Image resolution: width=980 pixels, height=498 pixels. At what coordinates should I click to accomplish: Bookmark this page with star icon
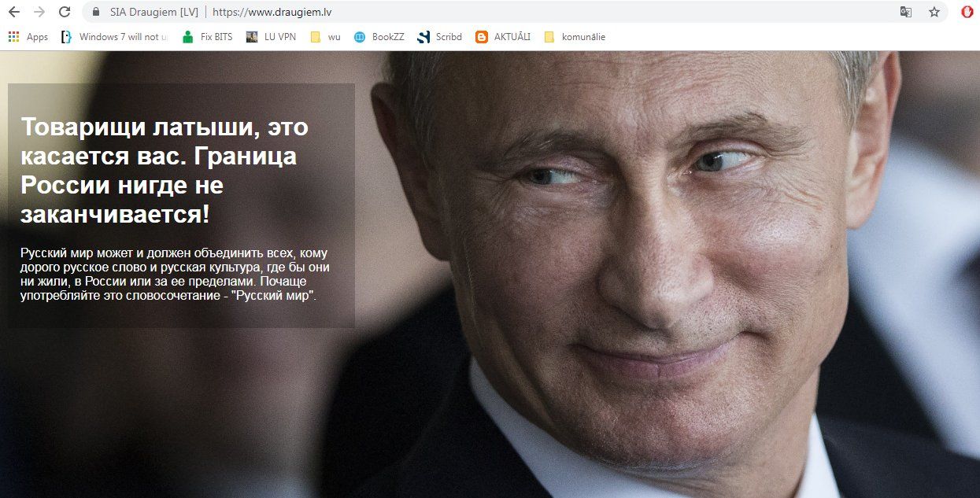[934, 12]
